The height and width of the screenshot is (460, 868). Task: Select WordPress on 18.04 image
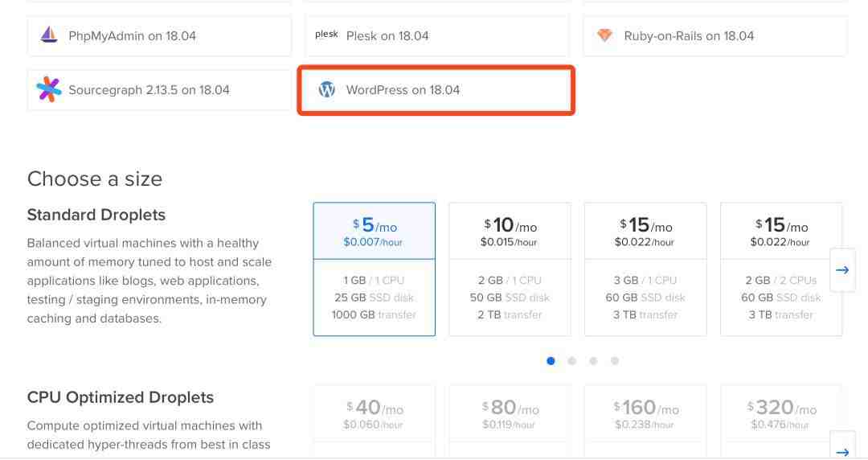tap(436, 90)
